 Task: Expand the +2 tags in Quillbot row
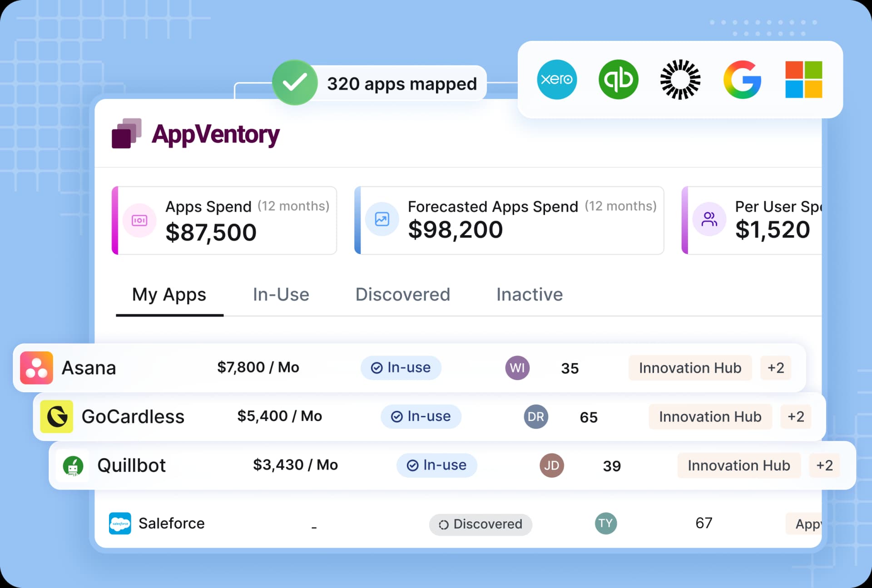(824, 465)
